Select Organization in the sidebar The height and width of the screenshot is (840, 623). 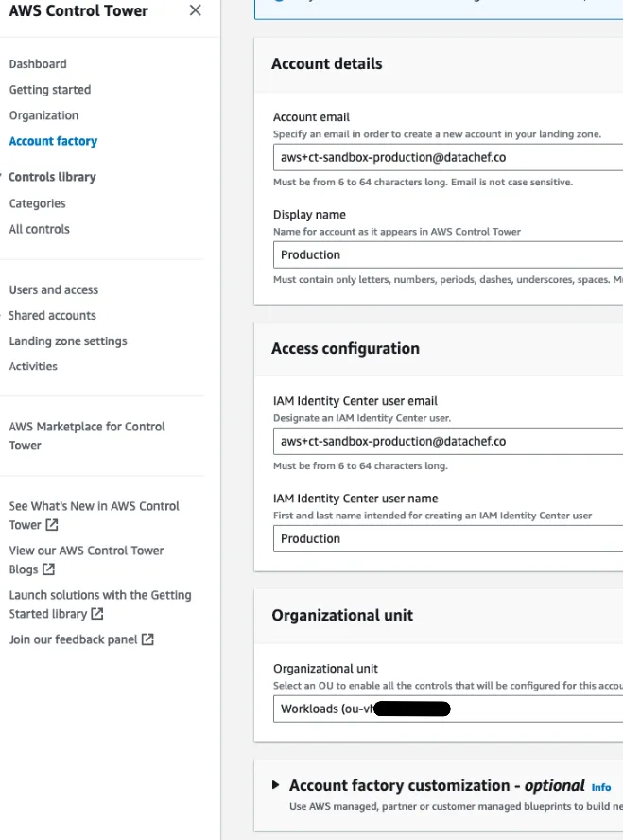point(42,114)
